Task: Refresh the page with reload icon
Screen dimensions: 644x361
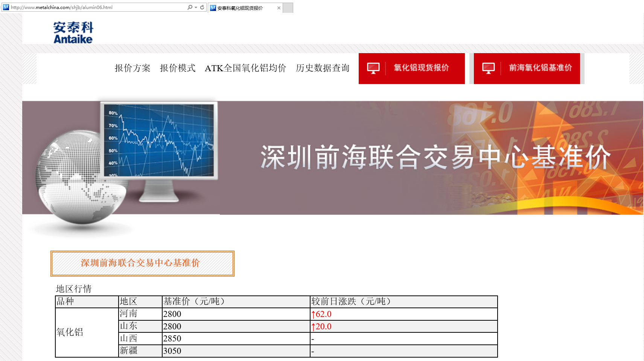Action: click(202, 7)
